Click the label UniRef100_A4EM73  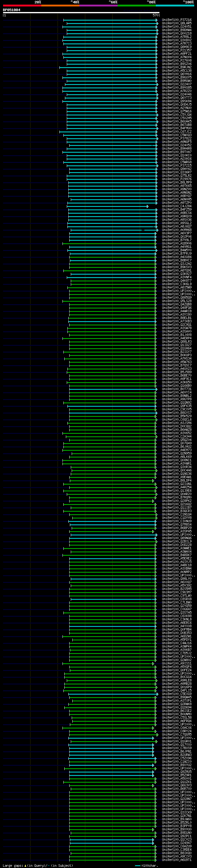click(177, 450)
